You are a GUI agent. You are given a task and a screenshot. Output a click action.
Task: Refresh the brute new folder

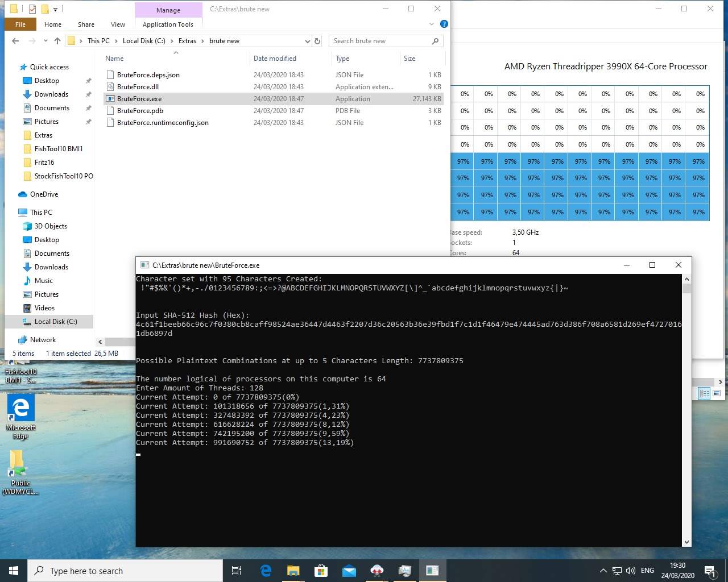[318, 41]
